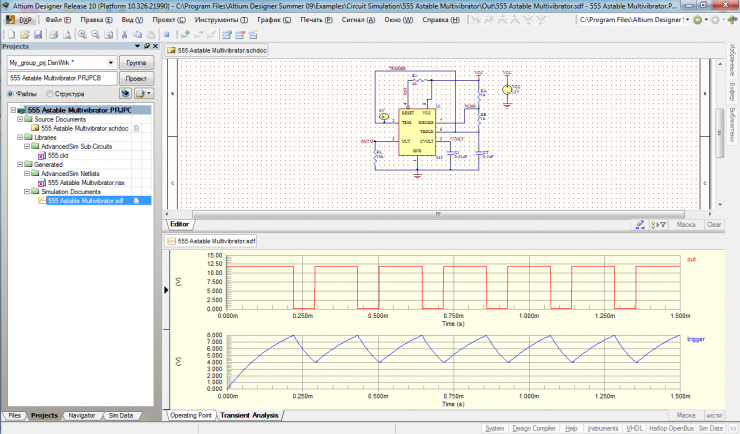Click the highlight pencil icon near Маска
Viewport: 740px width, 434px height.
click(640, 225)
